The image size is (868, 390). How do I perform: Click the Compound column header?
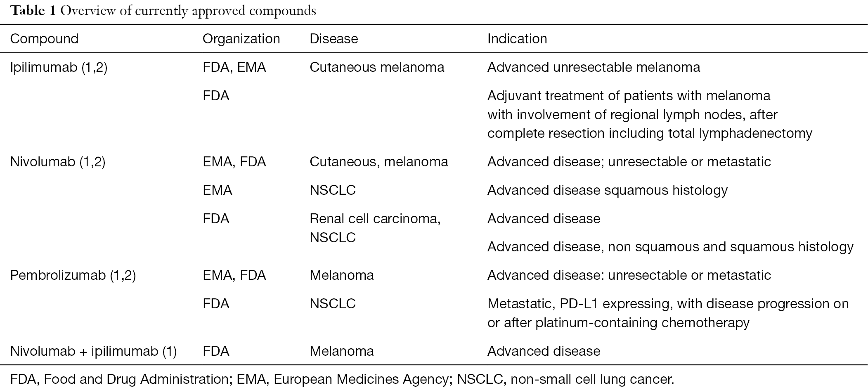tap(44, 39)
